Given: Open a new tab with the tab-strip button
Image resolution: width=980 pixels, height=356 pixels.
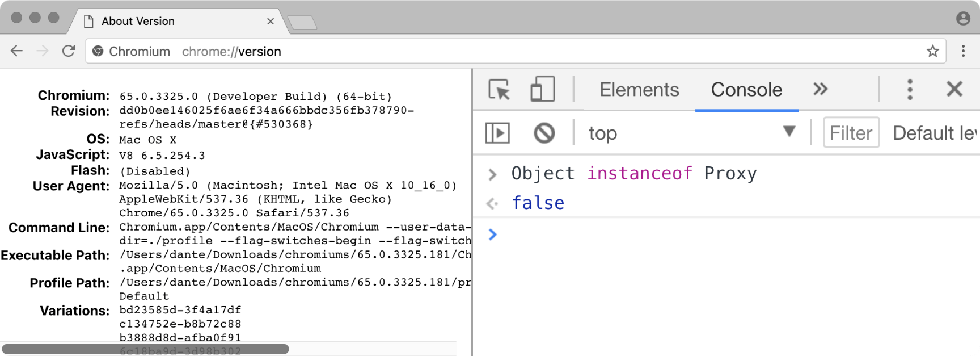Looking at the screenshot, I should (x=302, y=23).
